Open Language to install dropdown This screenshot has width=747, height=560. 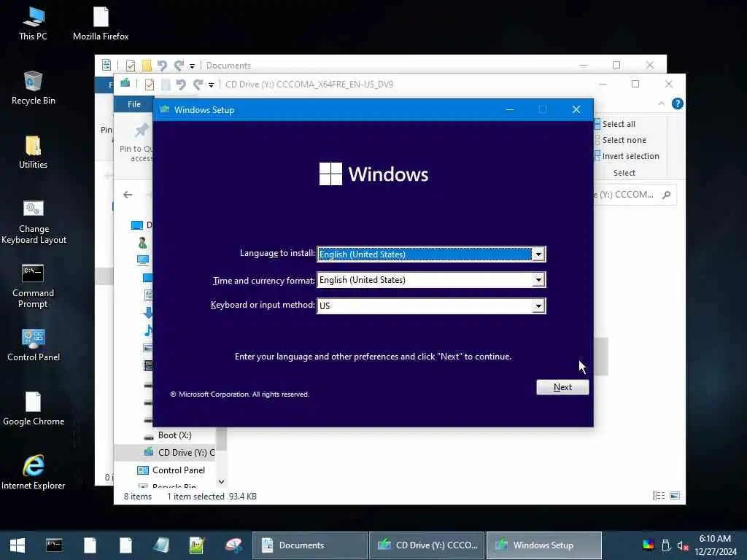pyautogui.click(x=538, y=254)
